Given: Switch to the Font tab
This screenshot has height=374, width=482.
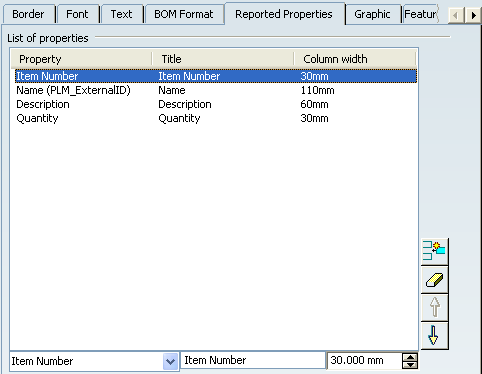Looking at the screenshot, I should (x=77, y=14).
